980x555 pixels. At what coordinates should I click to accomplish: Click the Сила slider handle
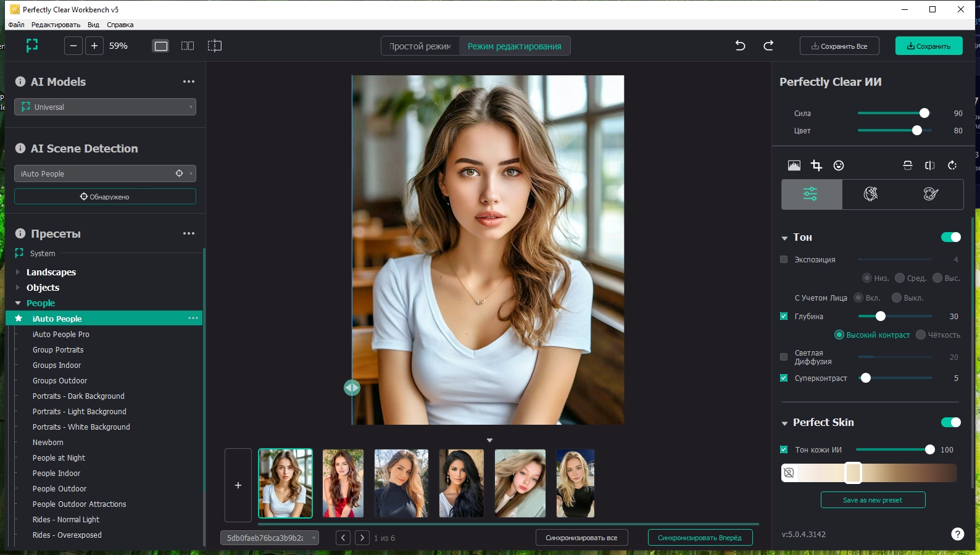tap(924, 113)
